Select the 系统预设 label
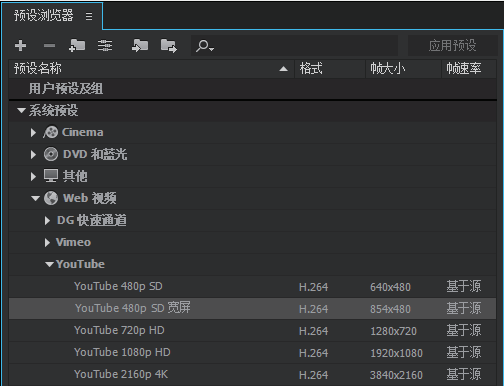 (54, 110)
